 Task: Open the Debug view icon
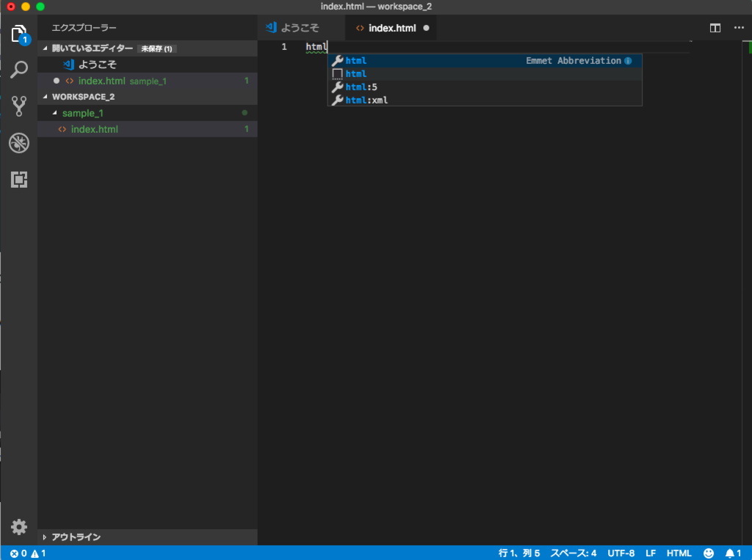19,143
